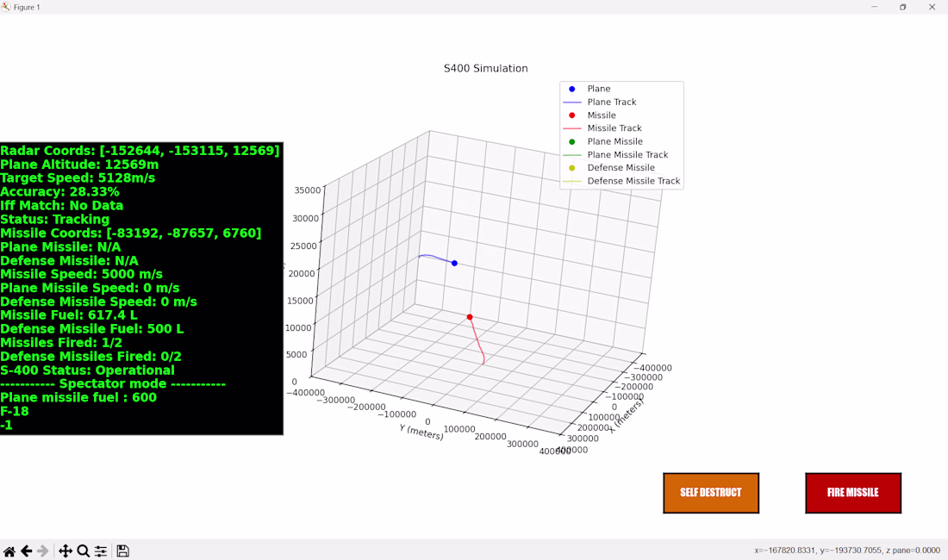Click the Radar Coords readout line
The width and height of the screenshot is (948, 560).
[x=140, y=151]
